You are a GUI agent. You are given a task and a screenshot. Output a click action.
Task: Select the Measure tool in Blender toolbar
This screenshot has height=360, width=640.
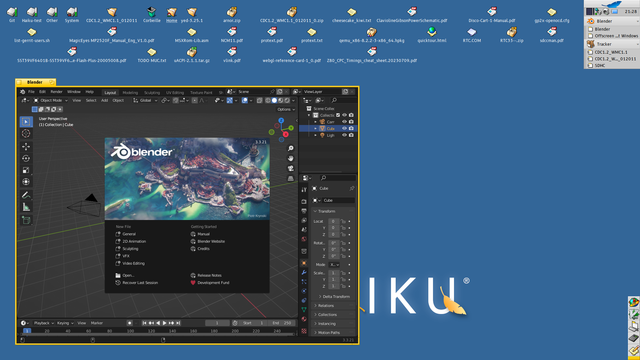[x=26, y=207]
